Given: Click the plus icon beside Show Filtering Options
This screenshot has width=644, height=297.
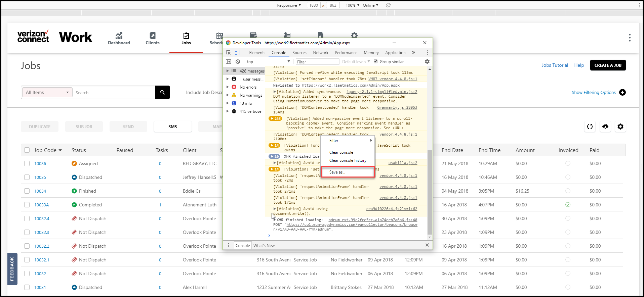Looking at the screenshot, I should tap(622, 92).
